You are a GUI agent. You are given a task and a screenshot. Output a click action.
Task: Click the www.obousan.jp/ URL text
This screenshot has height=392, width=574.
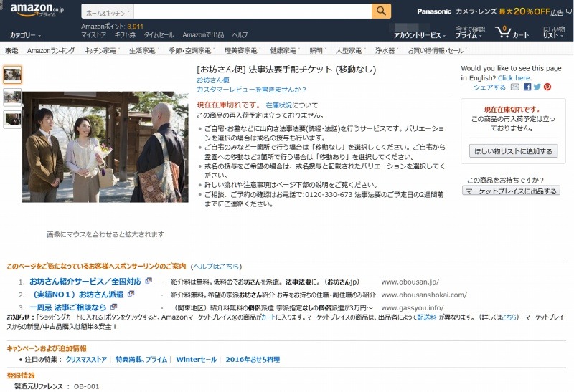[410, 282]
